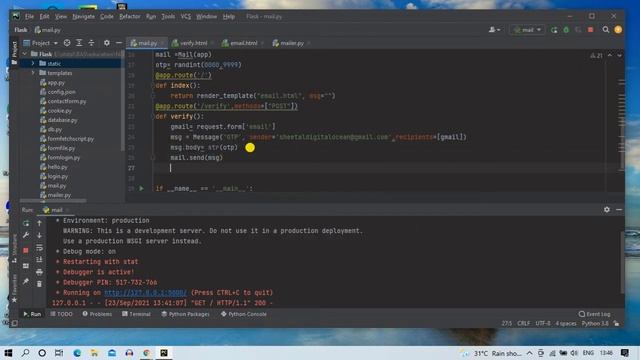Toggle the Project side tool tab
This screenshot has height=360, width=640.
pos(14,52)
